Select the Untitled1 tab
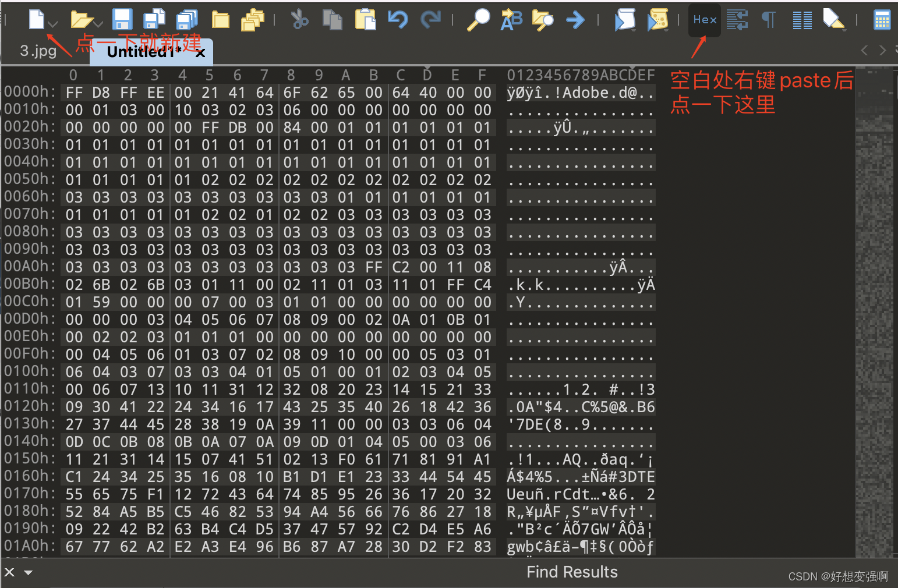This screenshot has width=898, height=588. click(143, 52)
